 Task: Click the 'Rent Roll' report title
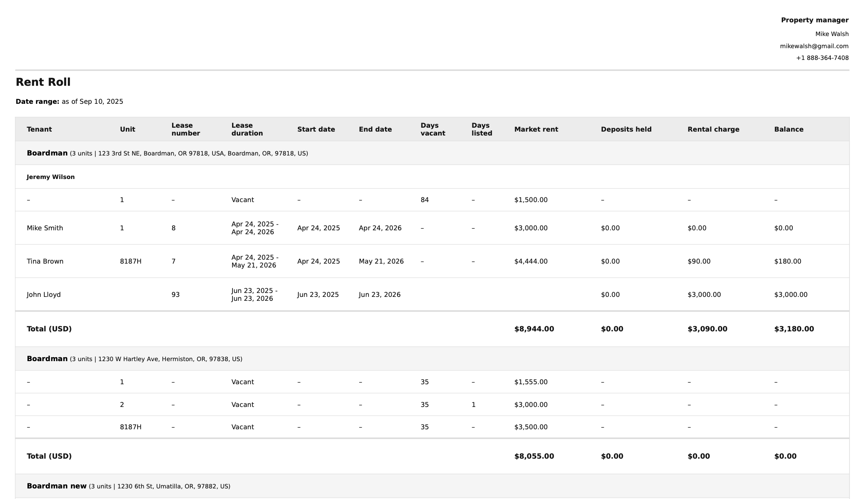(x=43, y=82)
